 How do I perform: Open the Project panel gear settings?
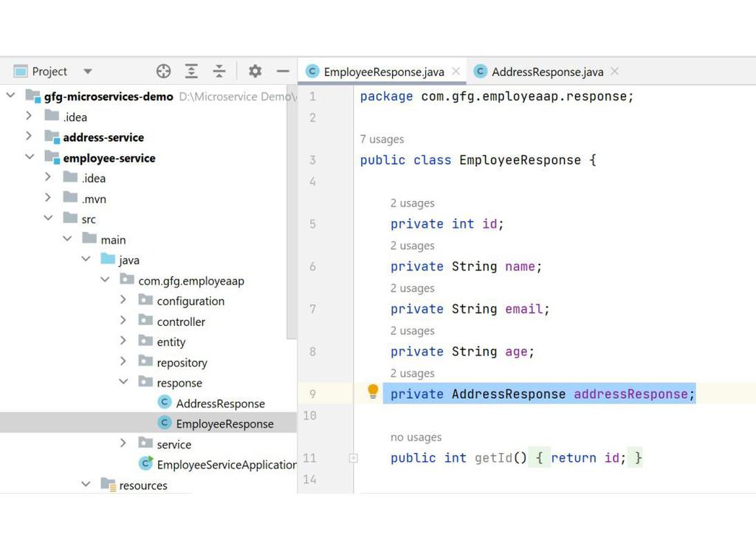[x=255, y=72]
